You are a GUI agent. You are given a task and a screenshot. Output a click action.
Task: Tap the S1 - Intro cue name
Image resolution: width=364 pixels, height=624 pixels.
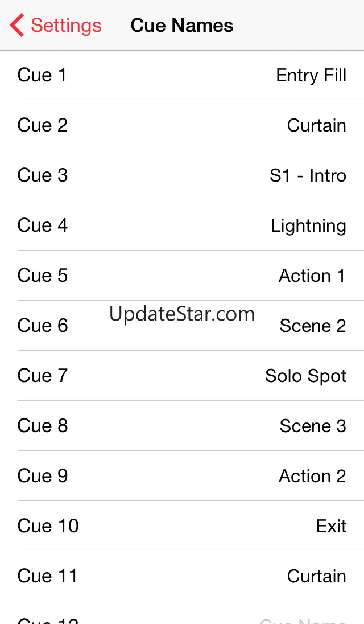[308, 175]
